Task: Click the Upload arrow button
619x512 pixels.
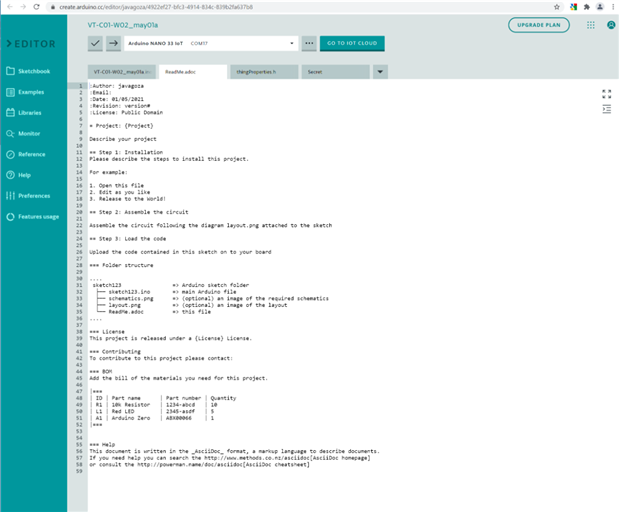Action: pyautogui.click(x=113, y=43)
